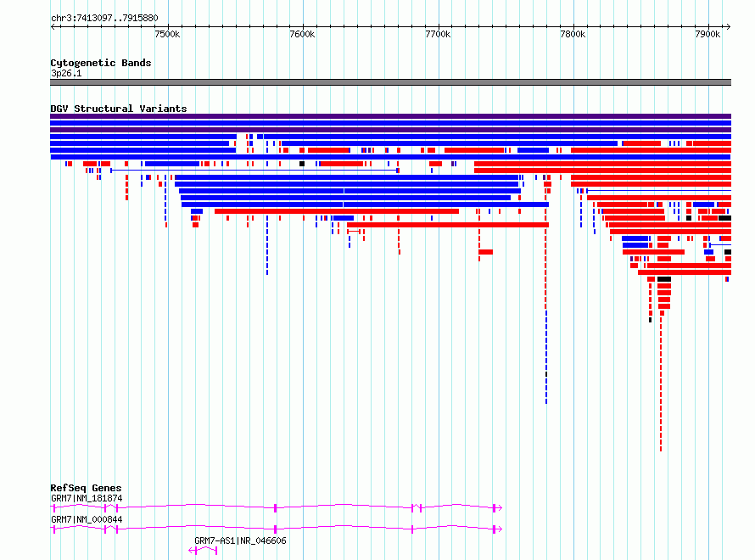This screenshot has height=560, width=755.
Task: Select the DGV Structural Variants track title
Action: pyautogui.click(x=119, y=109)
